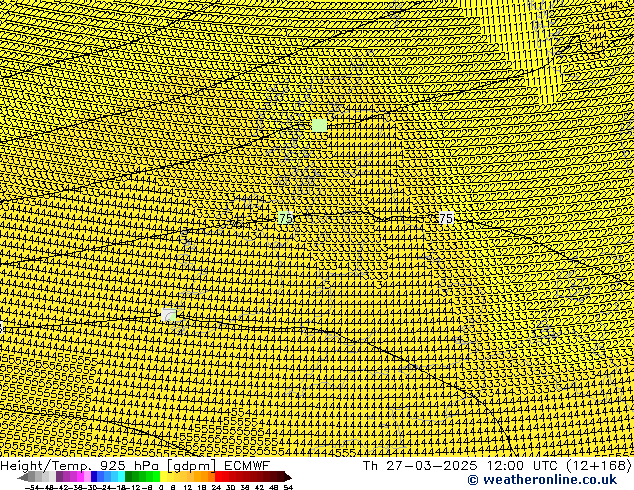634x490 pixels.
Task: Pick the magenta legend swatch near -36
Action: (80, 477)
